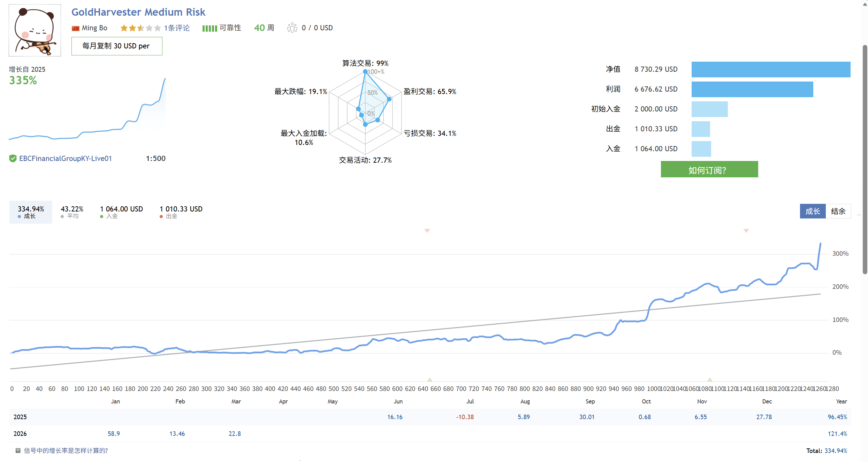Click the 每月复制 30 USD per button

(x=117, y=46)
